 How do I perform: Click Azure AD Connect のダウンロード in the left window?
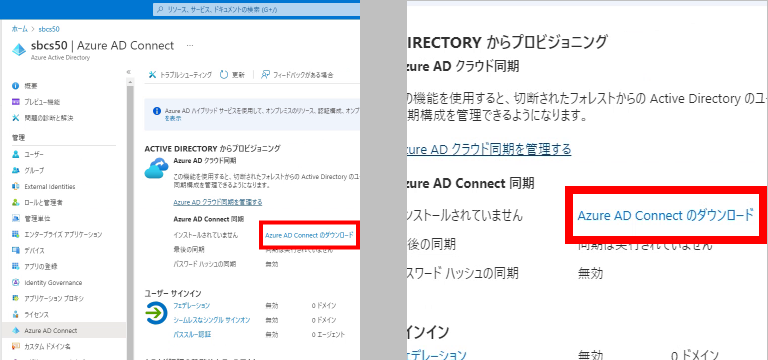(309, 235)
